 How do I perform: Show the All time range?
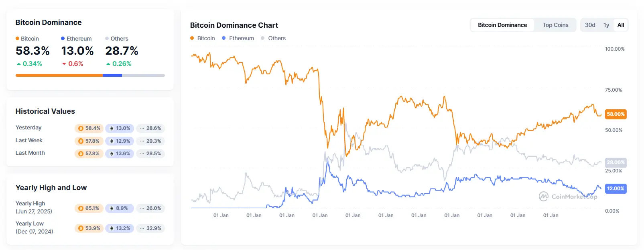click(621, 25)
